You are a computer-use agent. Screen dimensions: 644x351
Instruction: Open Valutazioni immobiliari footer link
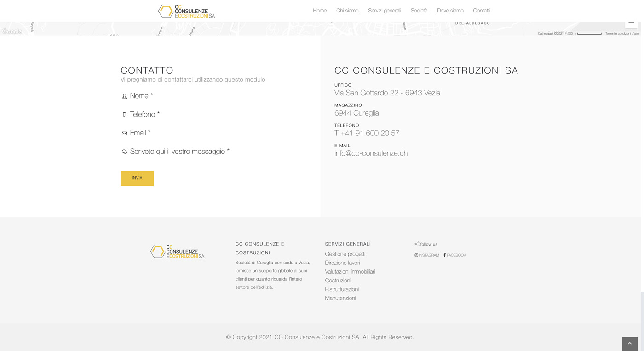pos(350,272)
